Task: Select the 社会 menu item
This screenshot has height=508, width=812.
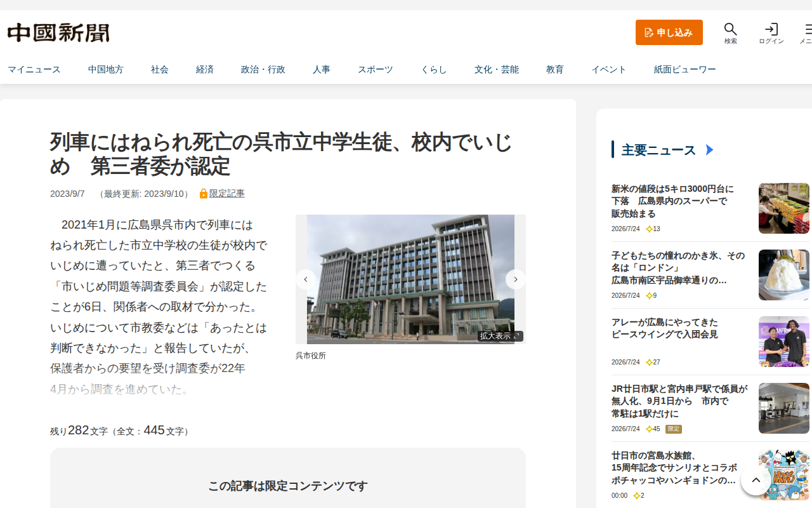Action: coord(160,69)
